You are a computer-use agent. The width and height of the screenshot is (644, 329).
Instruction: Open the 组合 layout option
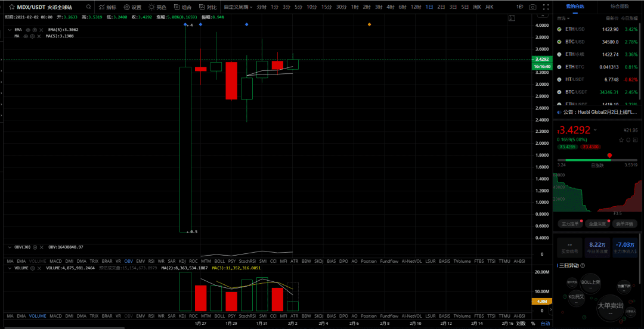(x=182, y=7)
